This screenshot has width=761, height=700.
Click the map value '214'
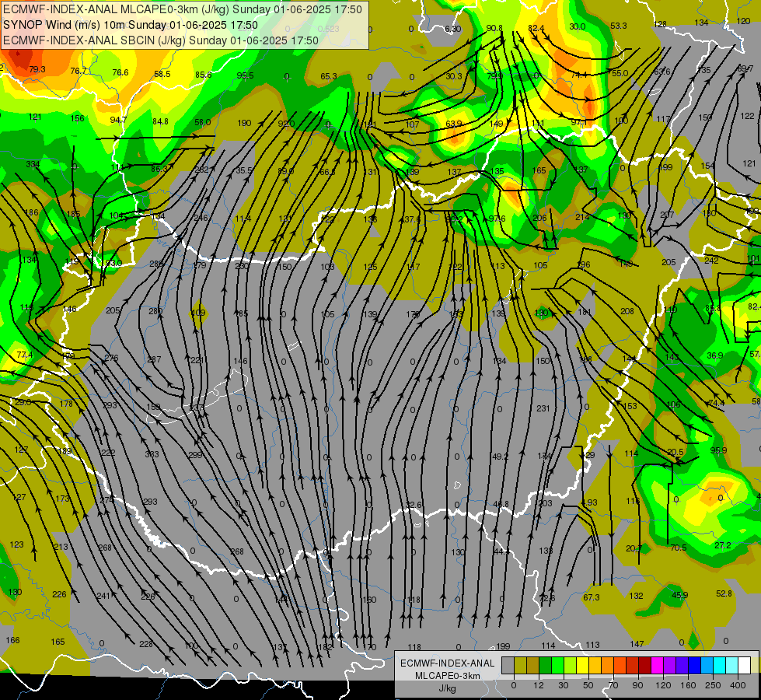(582, 217)
